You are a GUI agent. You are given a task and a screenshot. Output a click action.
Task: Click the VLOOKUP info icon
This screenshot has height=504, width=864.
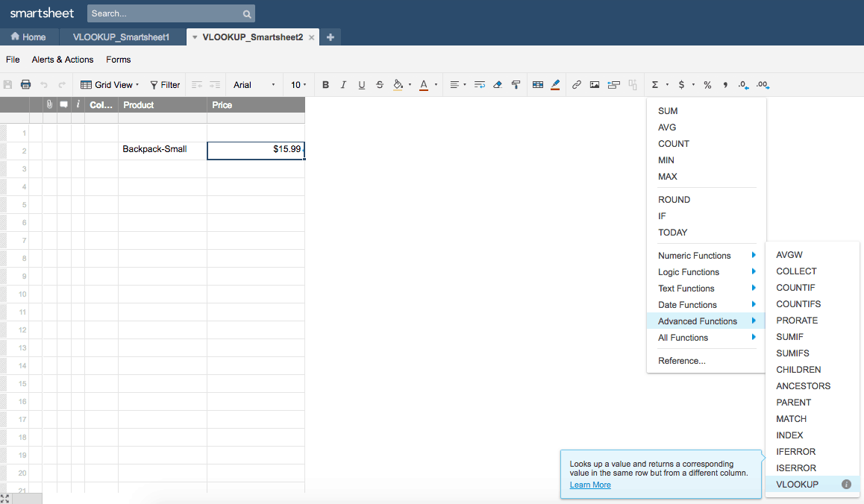[846, 484]
